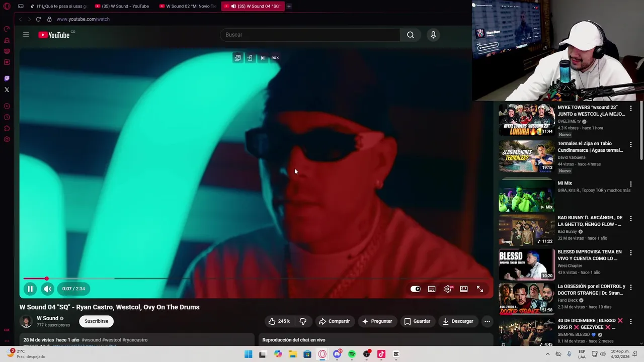Click the Guardar button
Screen dimensions: 644x362
(x=417, y=321)
